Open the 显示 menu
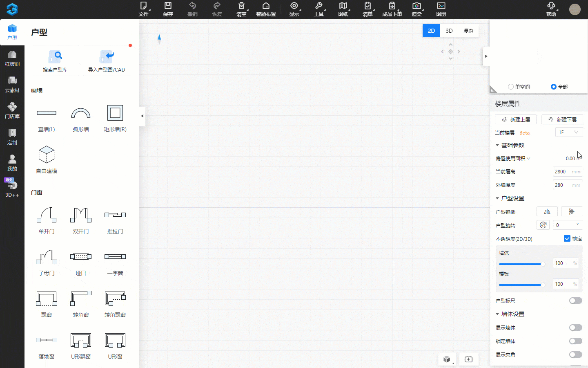 pos(294,9)
